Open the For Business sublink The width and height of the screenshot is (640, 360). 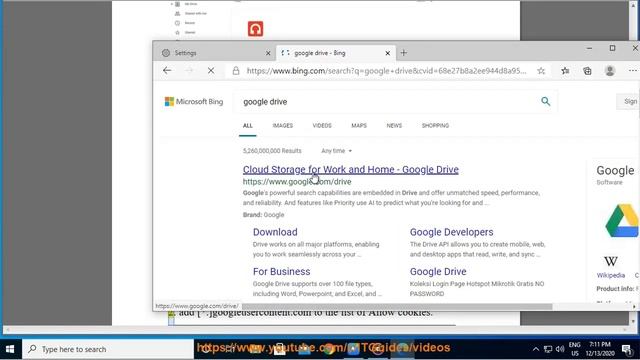(x=282, y=271)
